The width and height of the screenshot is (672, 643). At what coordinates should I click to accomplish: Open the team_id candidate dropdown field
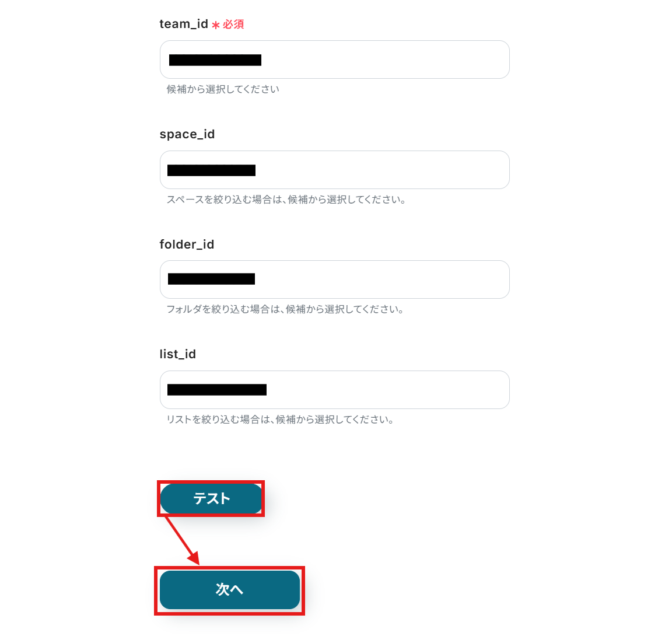[x=334, y=60]
